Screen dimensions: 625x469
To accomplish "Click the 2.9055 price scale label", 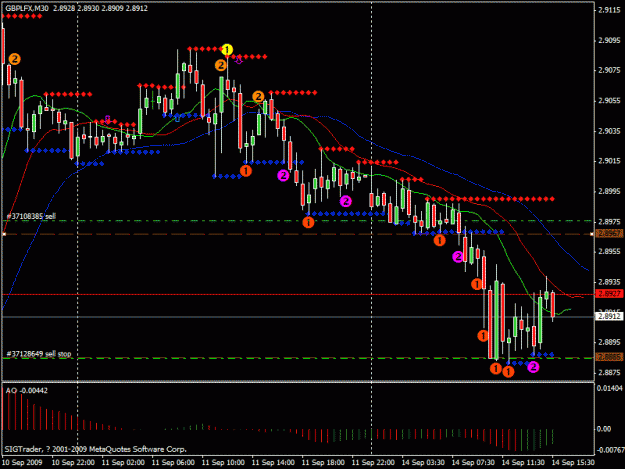I will click(x=609, y=101).
